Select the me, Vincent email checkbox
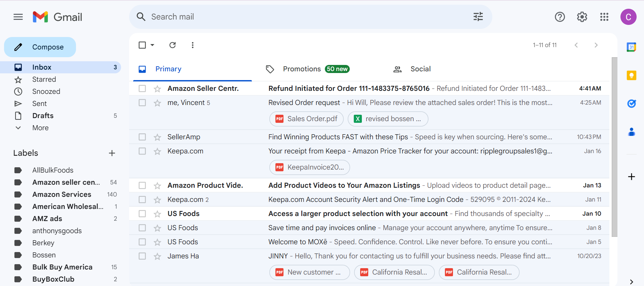 (142, 103)
